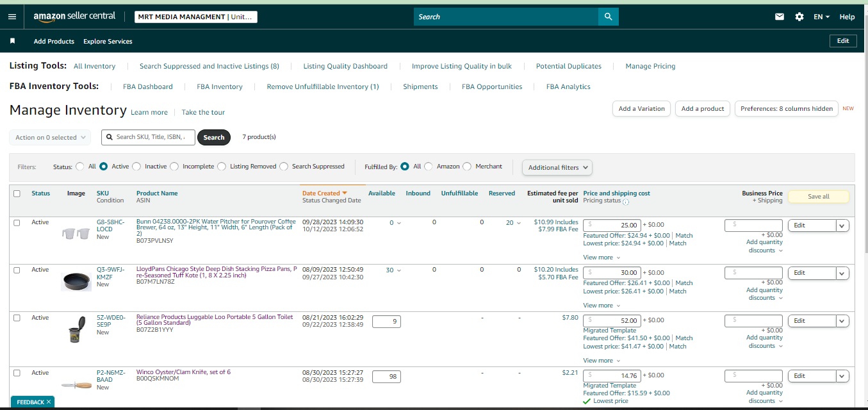Open the Learn more link
This screenshot has height=410, width=868.
149,112
